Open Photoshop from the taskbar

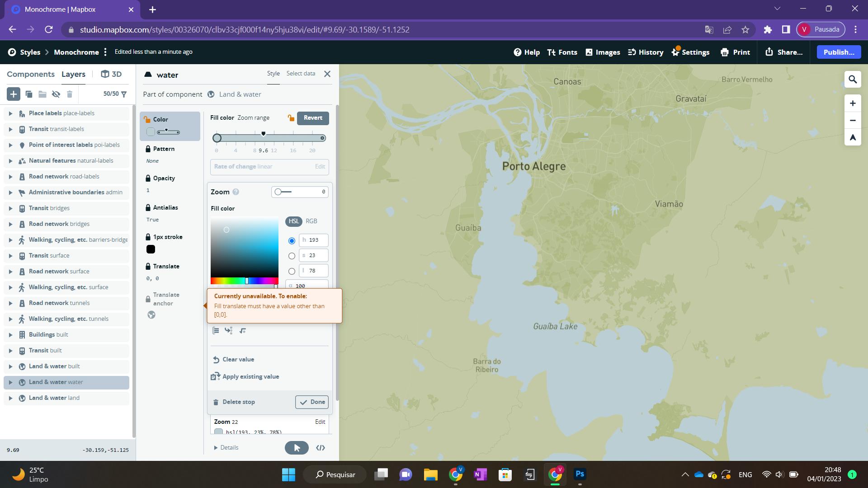click(580, 474)
